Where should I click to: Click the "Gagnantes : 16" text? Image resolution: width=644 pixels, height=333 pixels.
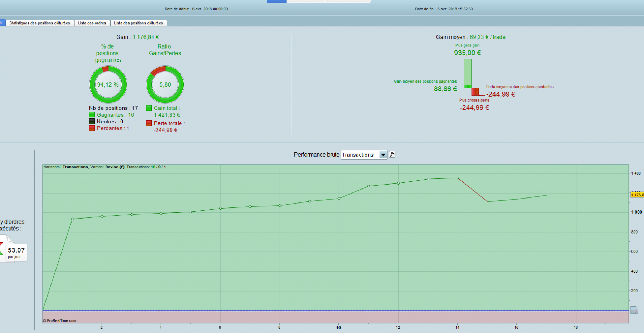coord(116,115)
